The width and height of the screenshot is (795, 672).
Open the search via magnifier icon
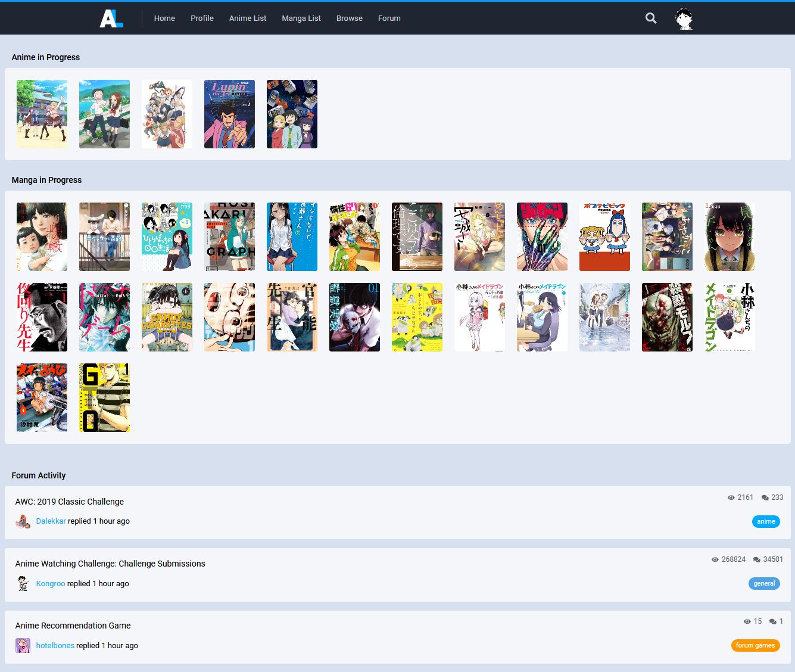coord(651,18)
